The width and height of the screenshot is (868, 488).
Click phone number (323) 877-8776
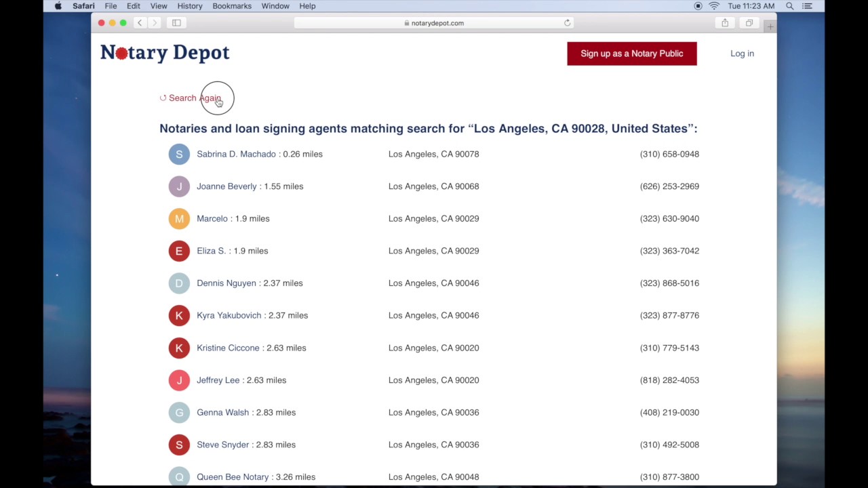(669, 315)
